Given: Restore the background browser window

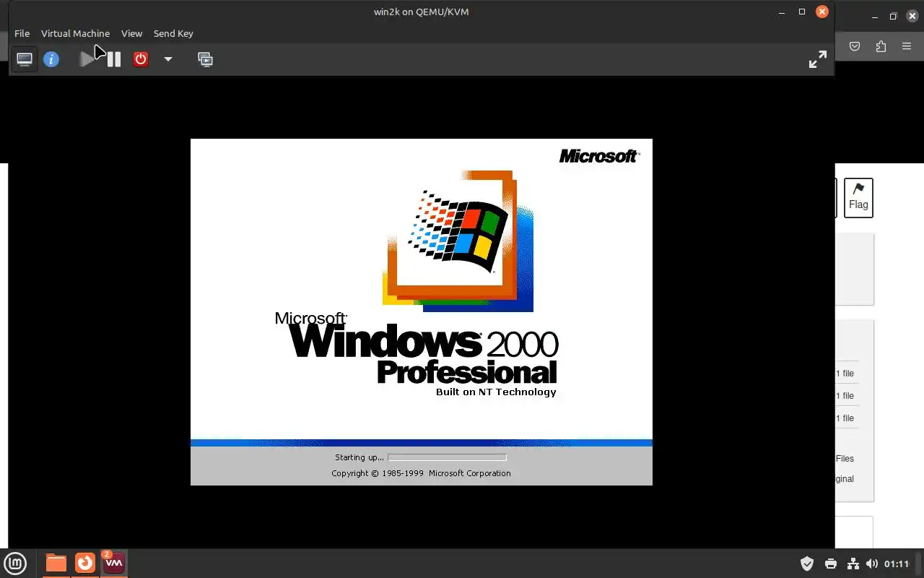Looking at the screenshot, I should (x=893, y=16).
